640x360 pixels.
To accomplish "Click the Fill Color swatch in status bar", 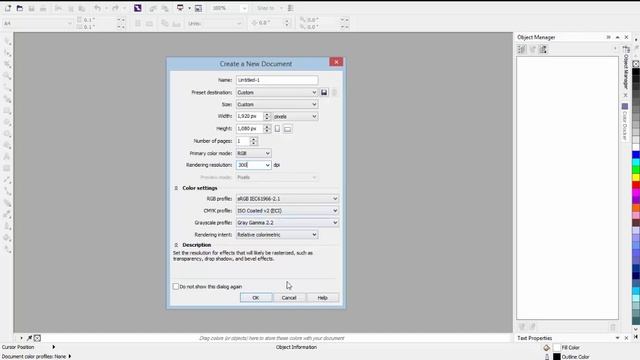I will coord(557,348).
